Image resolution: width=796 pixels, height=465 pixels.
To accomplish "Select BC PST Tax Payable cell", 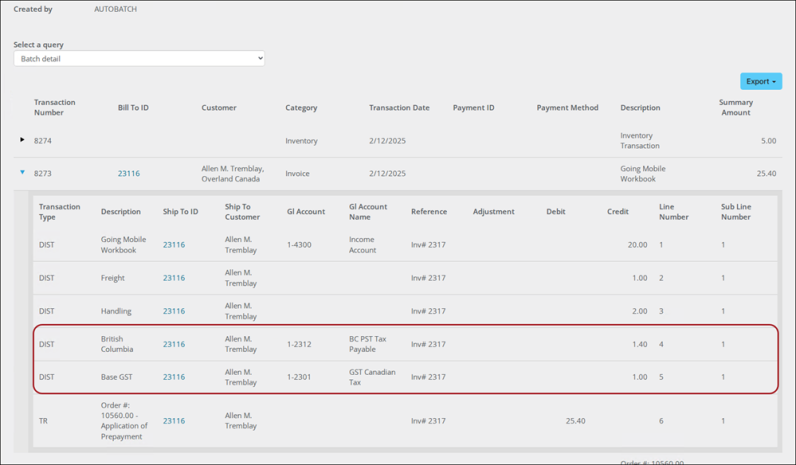I will click(x=368, y=344).
